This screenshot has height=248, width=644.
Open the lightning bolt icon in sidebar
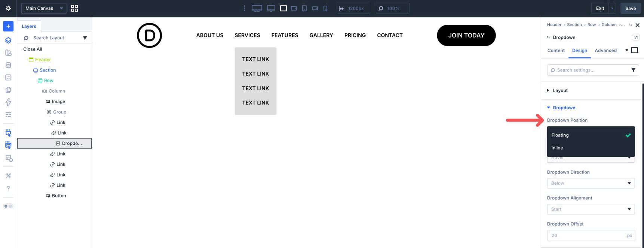coord(8,102)
